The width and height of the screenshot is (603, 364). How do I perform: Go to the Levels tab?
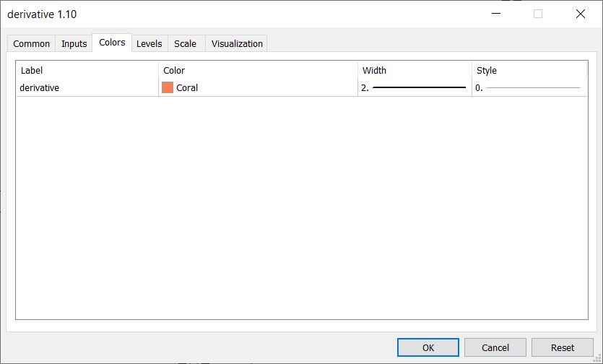[x=149, y=44]
